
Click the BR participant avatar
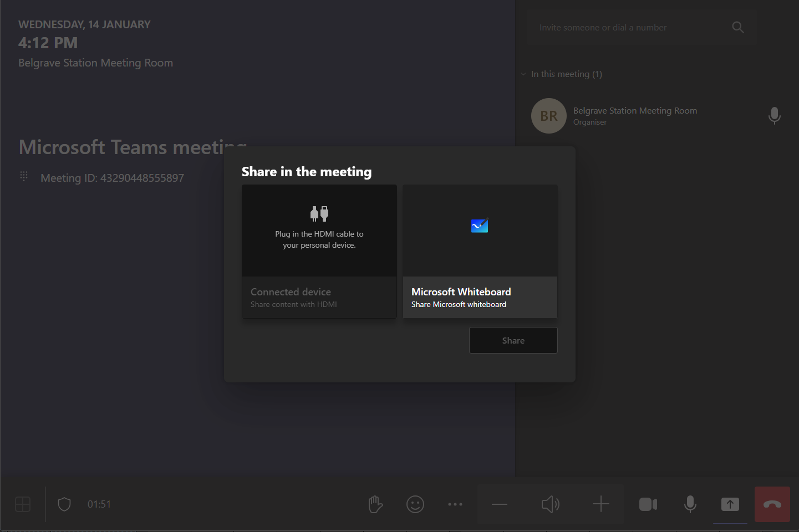point(549,116)
